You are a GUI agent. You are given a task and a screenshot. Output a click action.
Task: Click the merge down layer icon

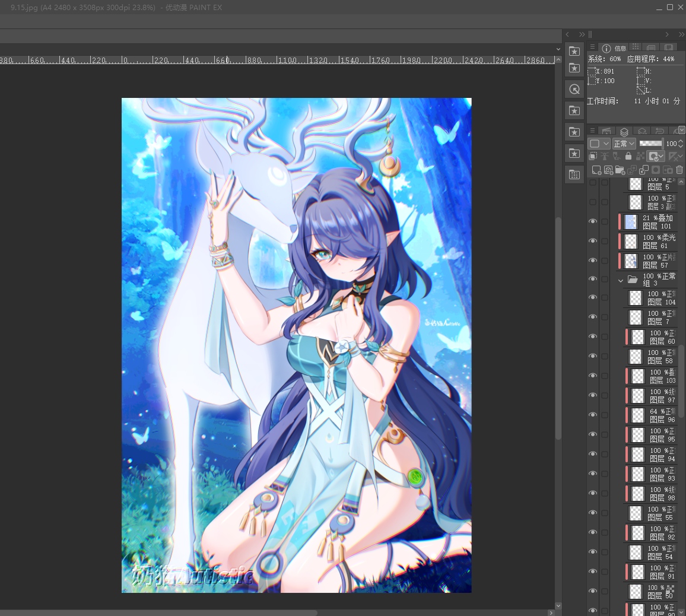(643, 170)
